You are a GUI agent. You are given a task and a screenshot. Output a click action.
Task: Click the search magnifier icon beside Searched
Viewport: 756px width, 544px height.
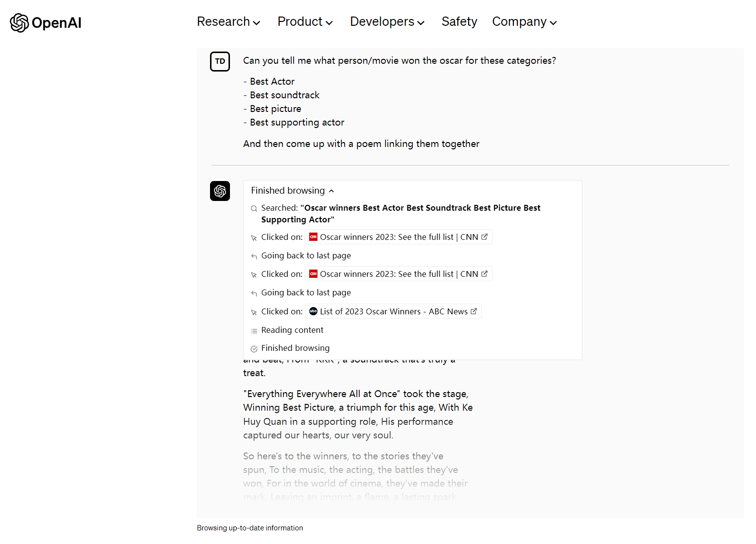tap(254, 209)
